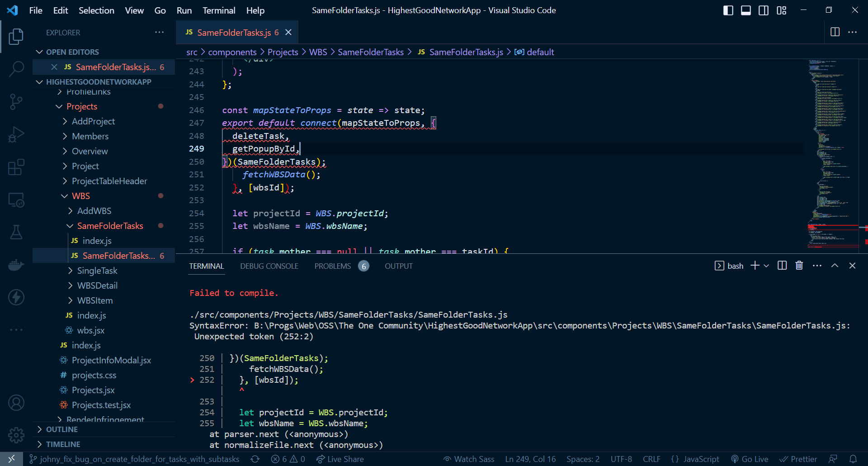Close the bottom panel
The height and width of the screenshot is (466, 868).
(852, 266)
